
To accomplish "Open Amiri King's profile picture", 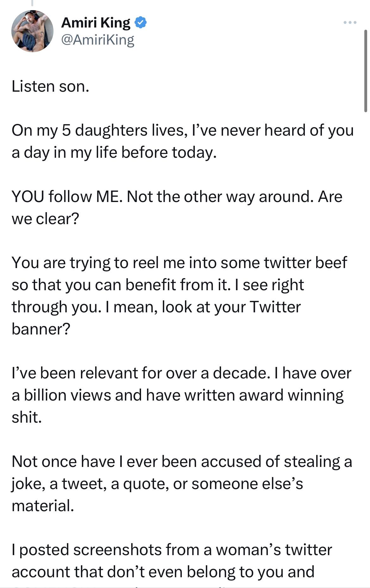I will pyautogui.click(x=32, y=31).
